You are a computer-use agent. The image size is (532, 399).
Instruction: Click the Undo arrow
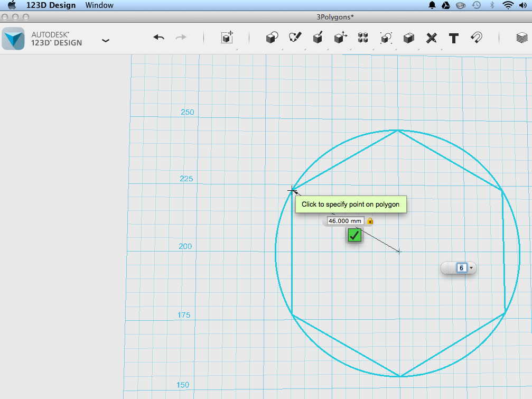pyautogui.click(x=158, y=38)
